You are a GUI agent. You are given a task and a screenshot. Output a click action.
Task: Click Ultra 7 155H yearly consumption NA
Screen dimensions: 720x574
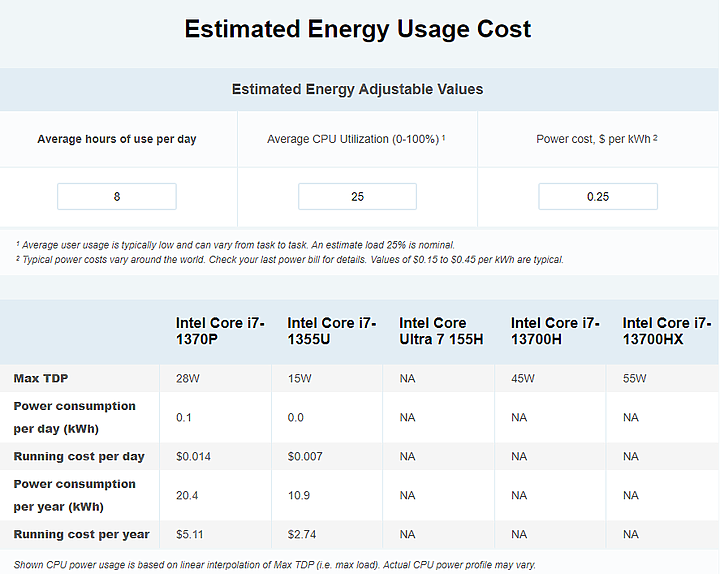click(407, 495)
